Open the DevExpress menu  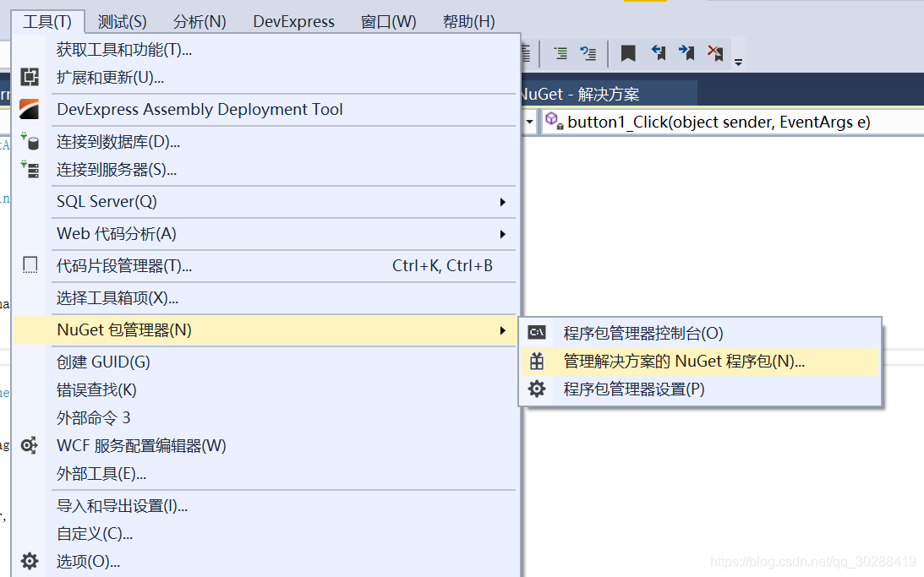(x=293, y=22)
